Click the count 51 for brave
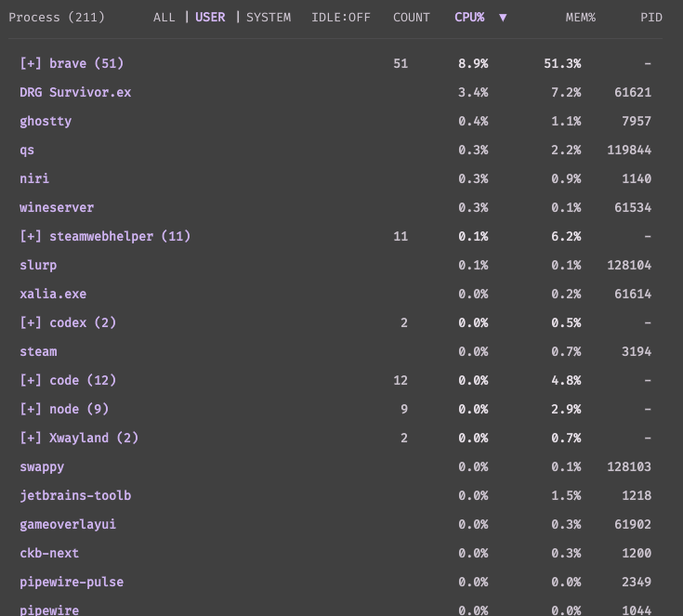Viewport: 683px width, 616px height. pos(401,63)
